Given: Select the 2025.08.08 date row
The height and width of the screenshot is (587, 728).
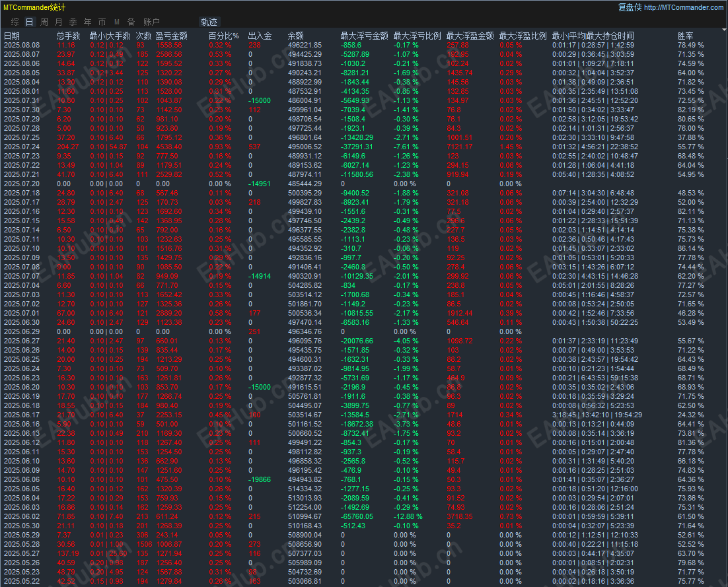Looking at the screenshot, I should coord(364,45).
